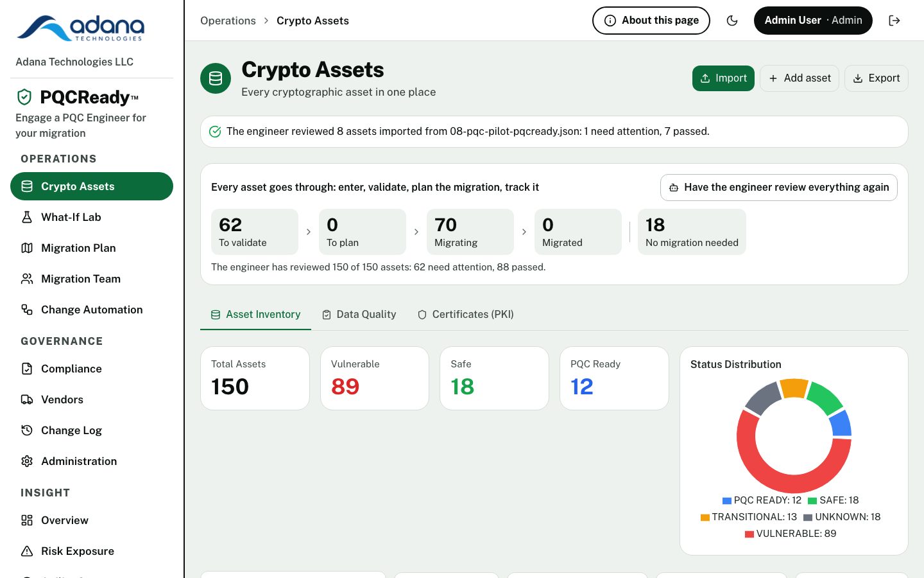Select the 62 To validate stage card
Image resolution: width=924 pixels, height=578 pixels.
255,232
